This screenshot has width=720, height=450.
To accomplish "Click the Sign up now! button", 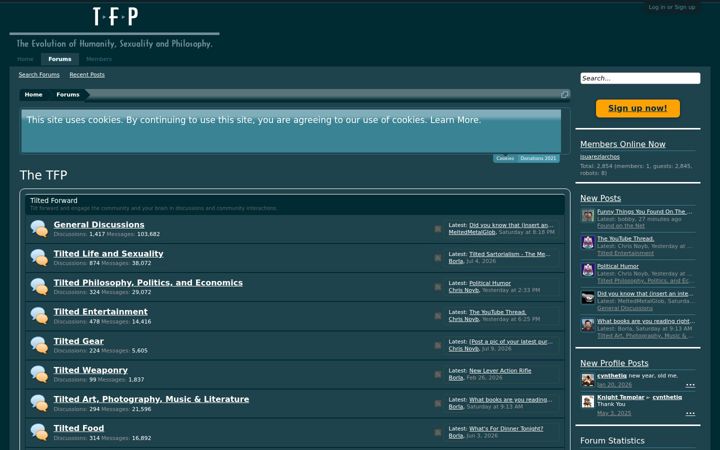I will click(x=638, y=108).
